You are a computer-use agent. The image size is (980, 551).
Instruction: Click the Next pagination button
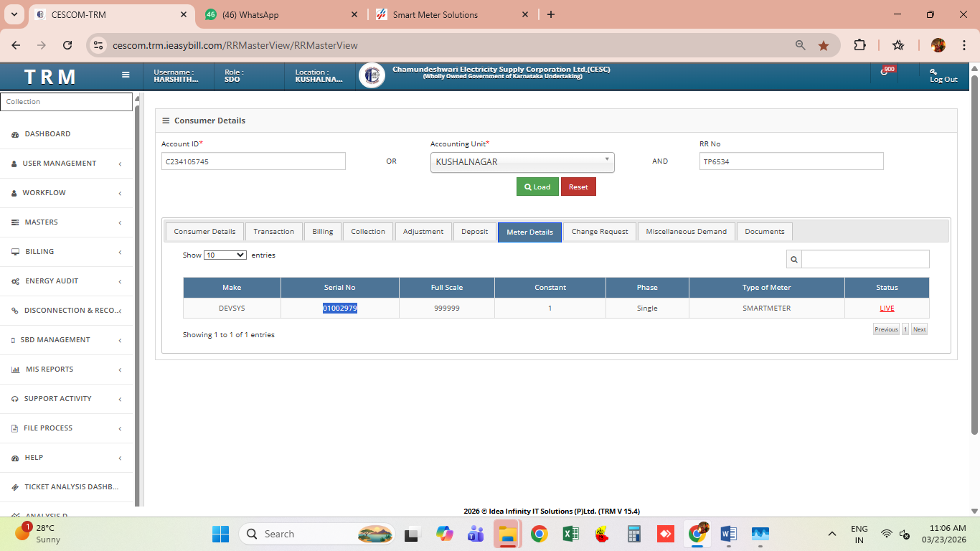tap(919, 329)
